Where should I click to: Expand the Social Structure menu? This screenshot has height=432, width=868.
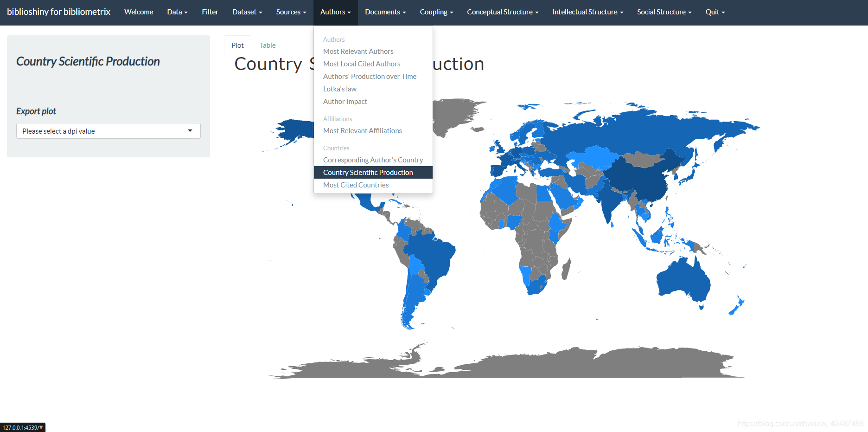664,12
